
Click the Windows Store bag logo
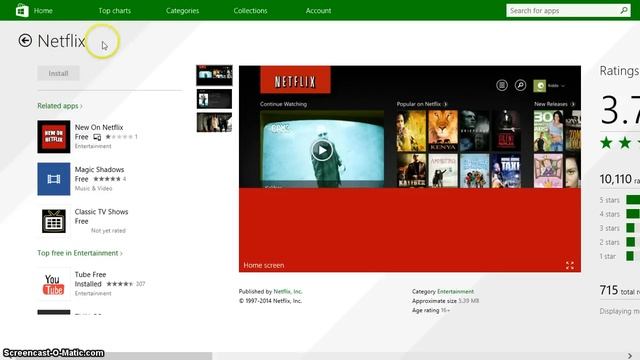click(x=22, y=10)
